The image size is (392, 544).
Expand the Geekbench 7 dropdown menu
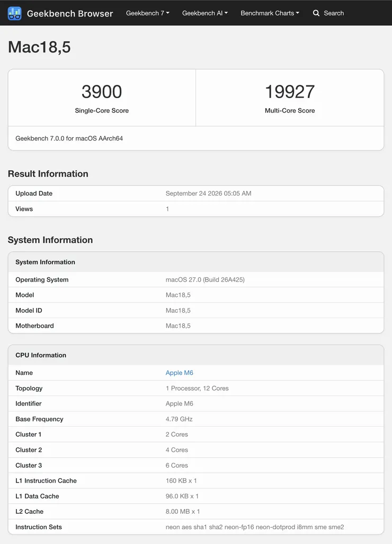coord(148,13)
